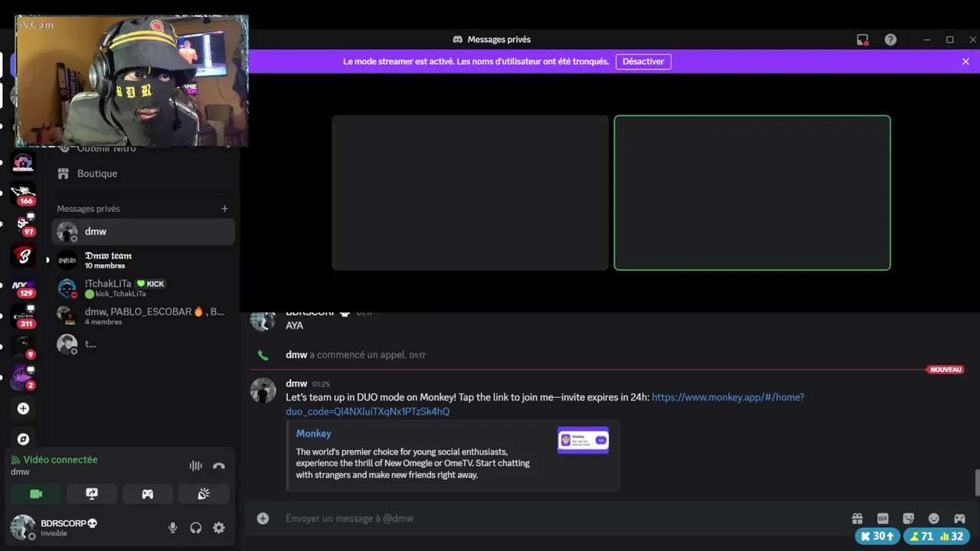Open the Boutique shop page

pyautogui.click(x=143, y=174)
